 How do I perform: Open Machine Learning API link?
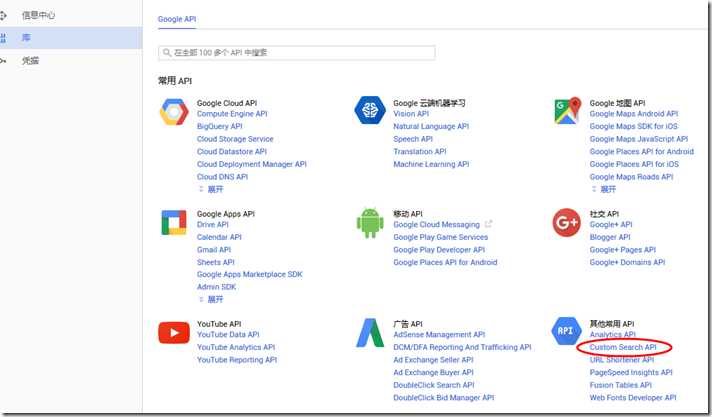pyautogui.click(x=431, y=164)
